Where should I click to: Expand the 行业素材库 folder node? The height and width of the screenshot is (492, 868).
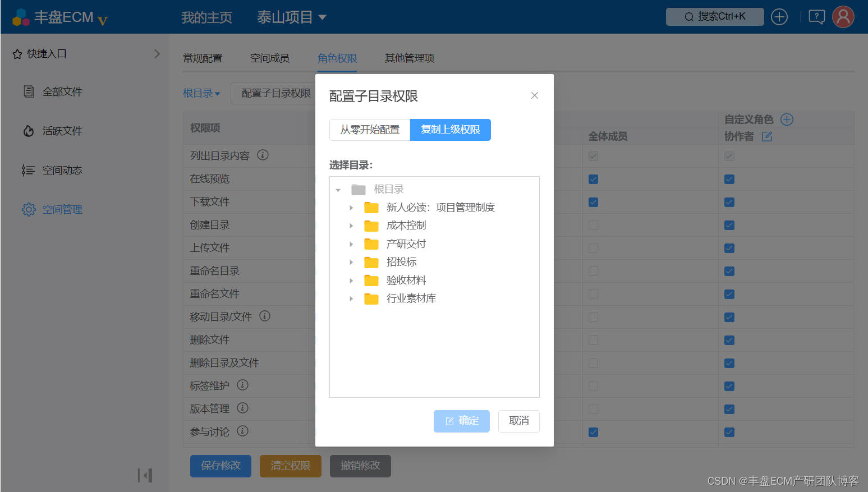pos(351,298)
